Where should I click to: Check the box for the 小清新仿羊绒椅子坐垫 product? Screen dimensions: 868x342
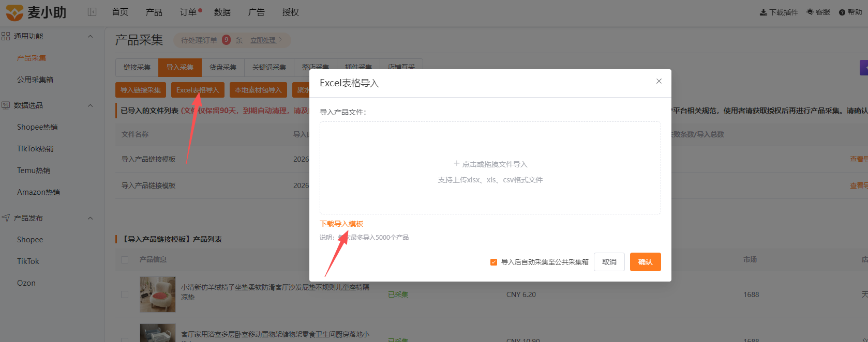click(x=125, y=294)
